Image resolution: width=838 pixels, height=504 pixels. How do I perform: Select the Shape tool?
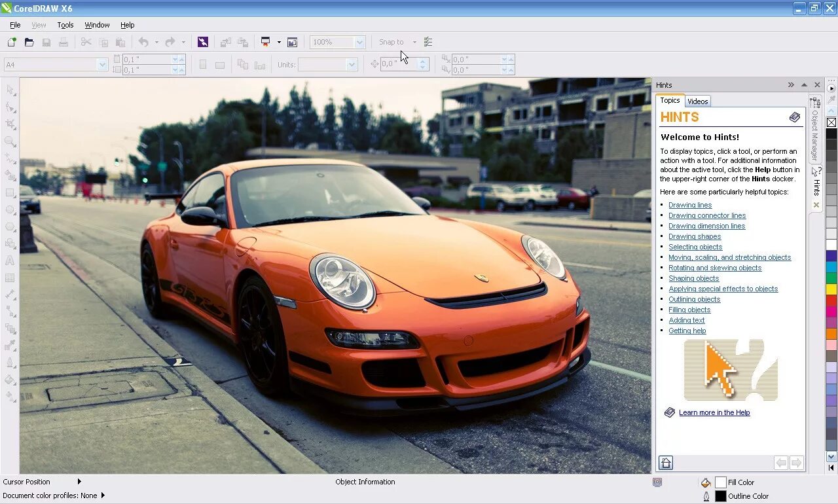coord(10,107)
